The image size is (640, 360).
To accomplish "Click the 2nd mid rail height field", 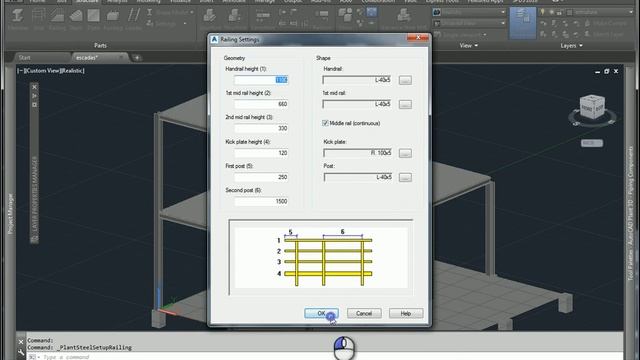I will 261,128.
